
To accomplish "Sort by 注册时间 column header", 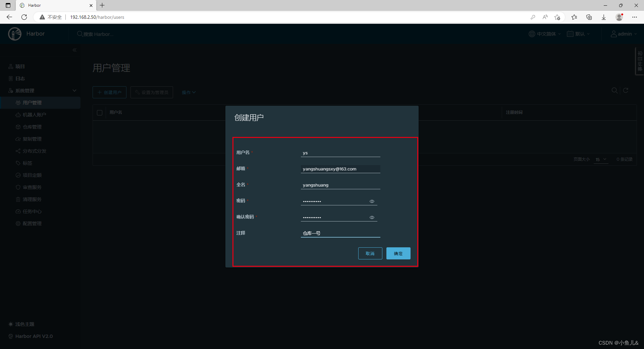I will (x=514, y=112).
